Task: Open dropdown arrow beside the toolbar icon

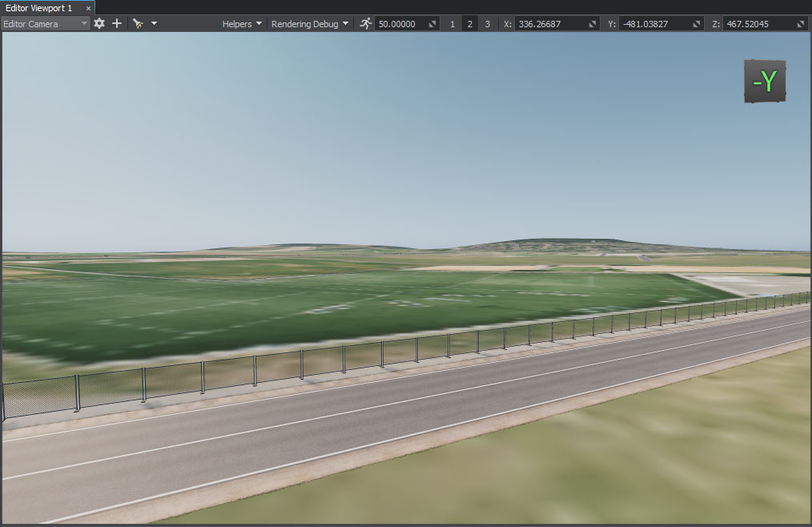Action: click(x=154, y=24)
